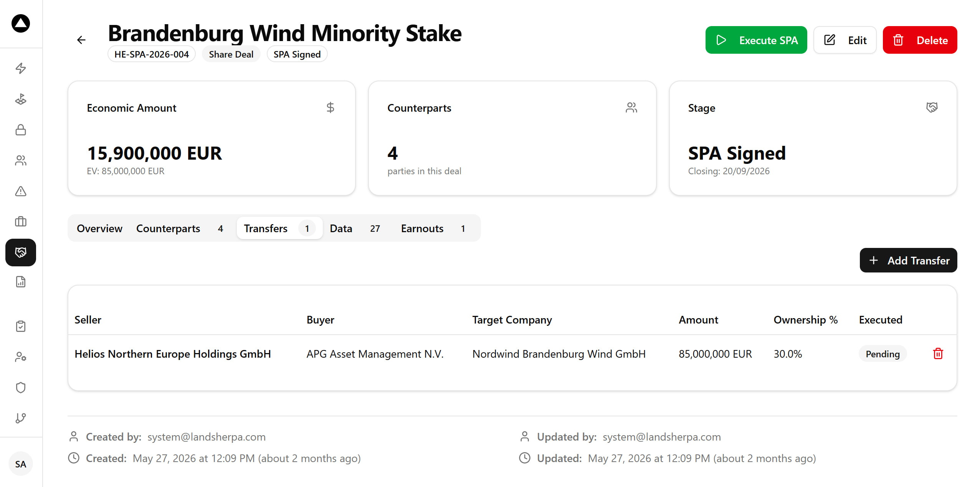Switch to the Counterparts tab
Screen dimensions: 980x487
coord(180,228)
